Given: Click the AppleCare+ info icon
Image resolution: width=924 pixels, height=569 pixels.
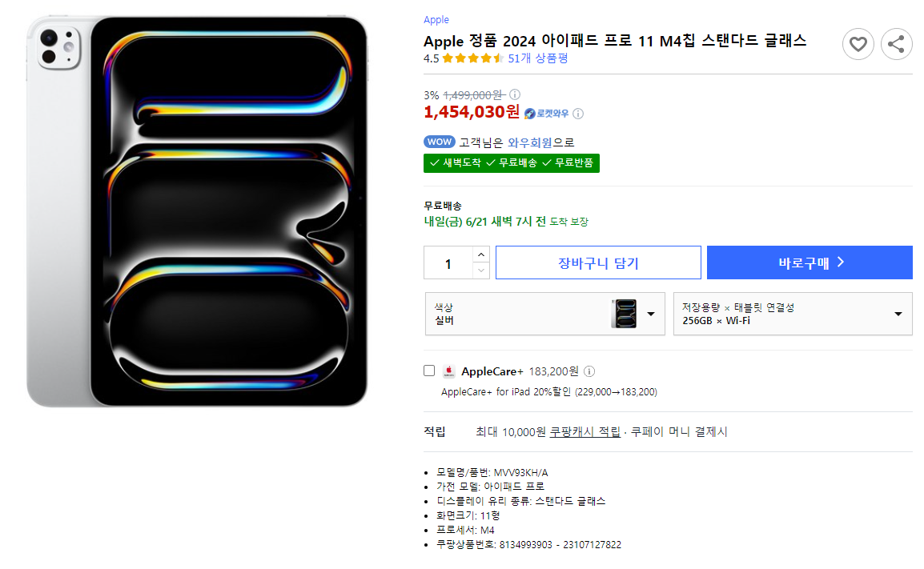Looking at the screenshot, I should [x=589, y=371].
